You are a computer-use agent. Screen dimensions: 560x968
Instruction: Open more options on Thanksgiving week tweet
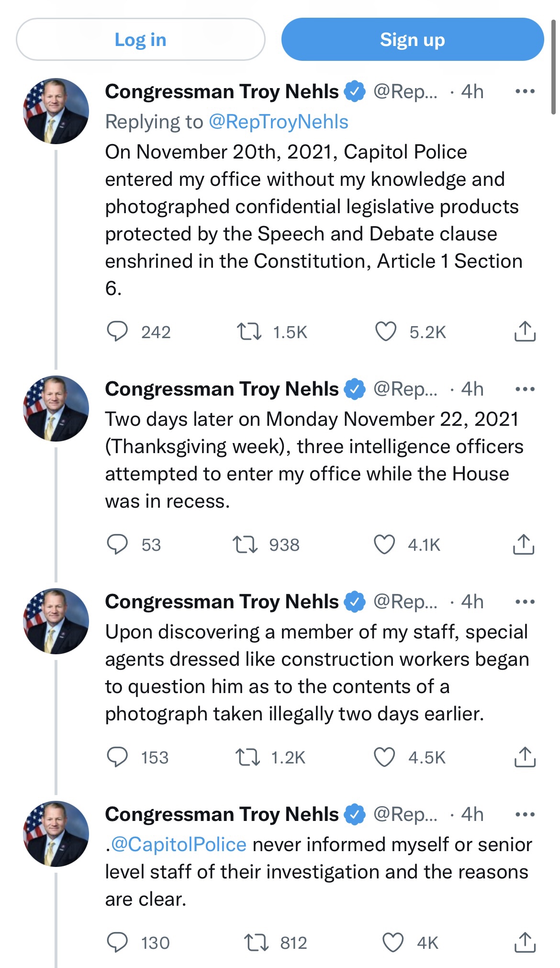[x=525, y=389]
